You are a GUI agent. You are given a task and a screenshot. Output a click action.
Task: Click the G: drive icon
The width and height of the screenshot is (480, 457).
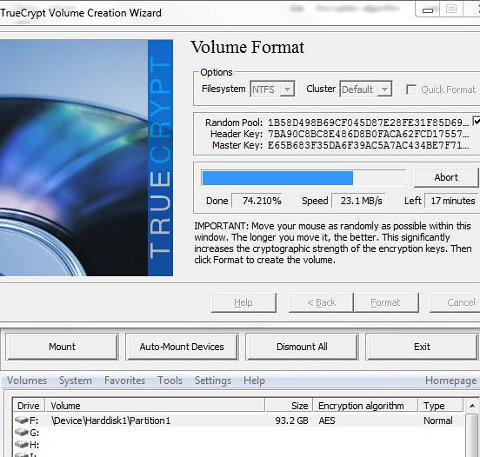point(22,433)
